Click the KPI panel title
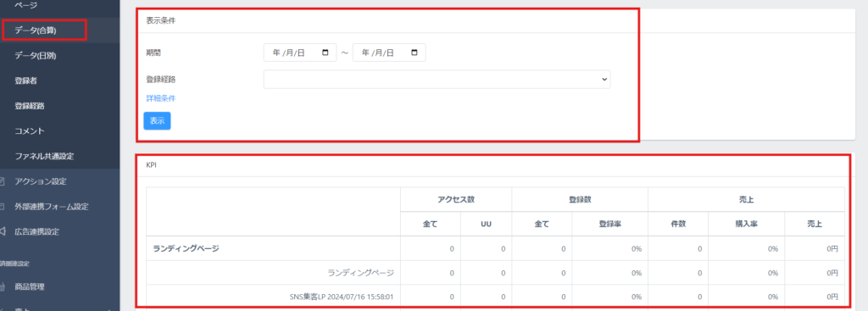Image resolution: width=868 pixels, height=311 pixels. (x=151, y=165)
